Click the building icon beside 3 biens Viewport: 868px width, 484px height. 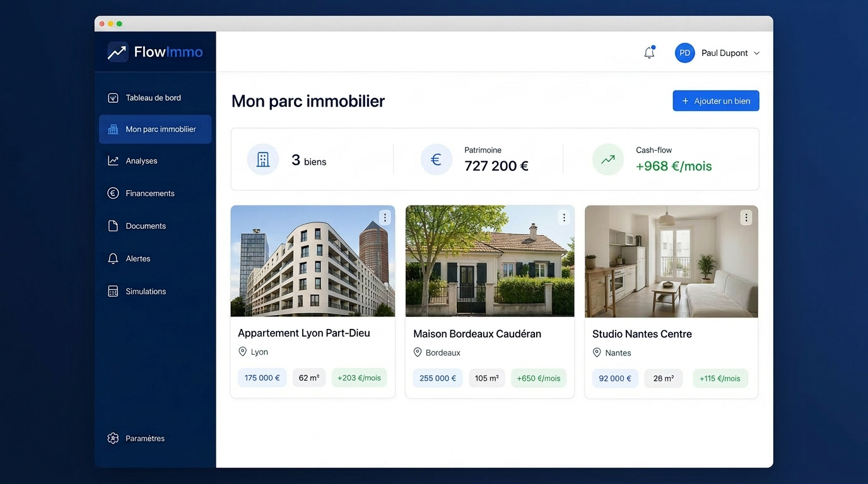click(262, 159)
